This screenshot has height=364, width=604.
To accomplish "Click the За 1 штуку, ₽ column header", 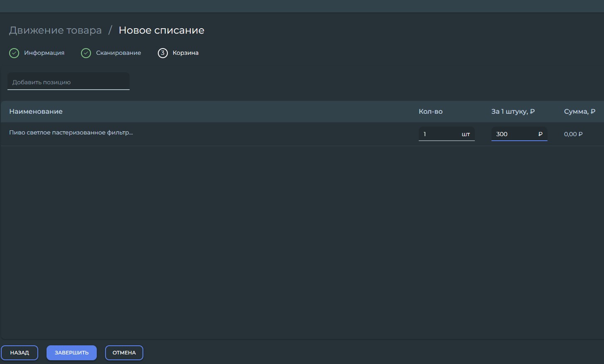I will pos(513,112).
